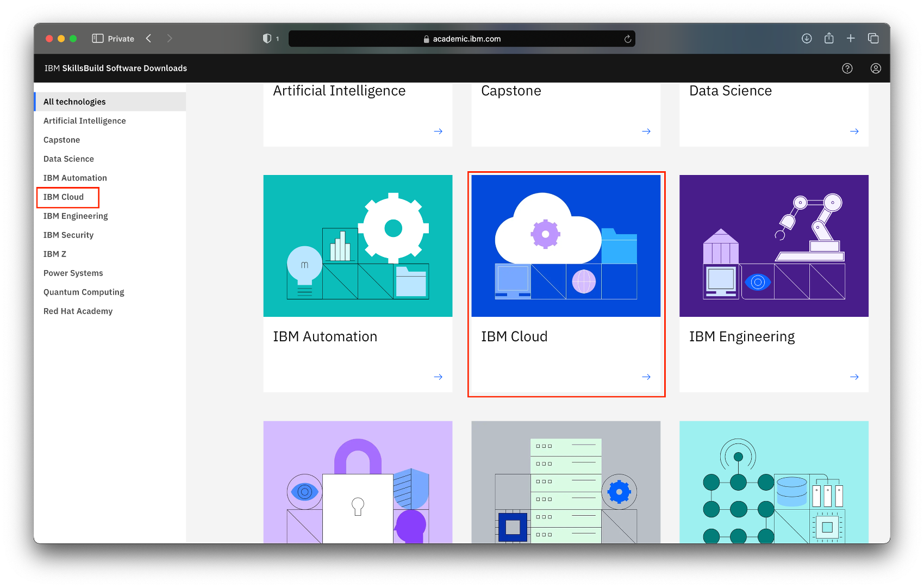Show Safari downloads icon

pos(807,38)
